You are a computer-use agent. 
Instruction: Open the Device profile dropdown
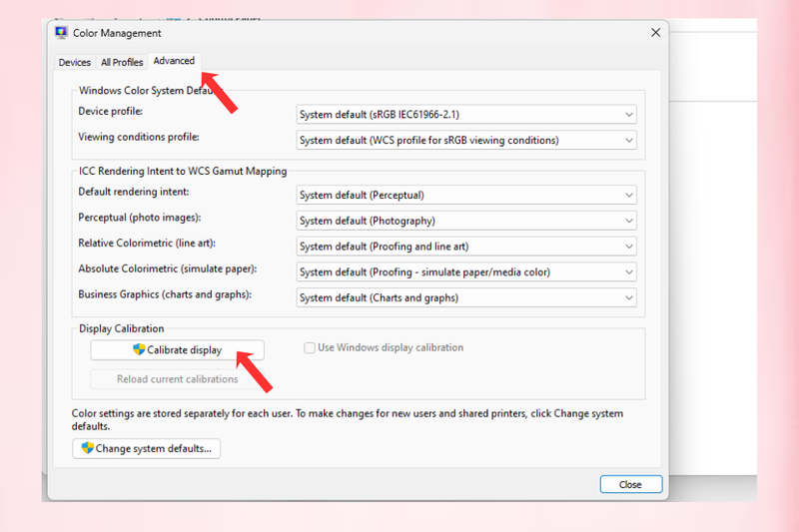click(x=466, y=115)
